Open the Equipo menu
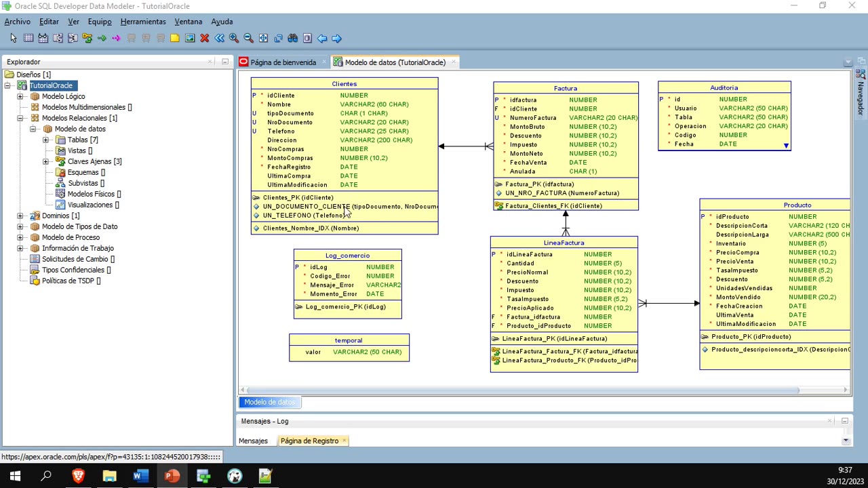The image size is (868, 488). coord(99,22)
